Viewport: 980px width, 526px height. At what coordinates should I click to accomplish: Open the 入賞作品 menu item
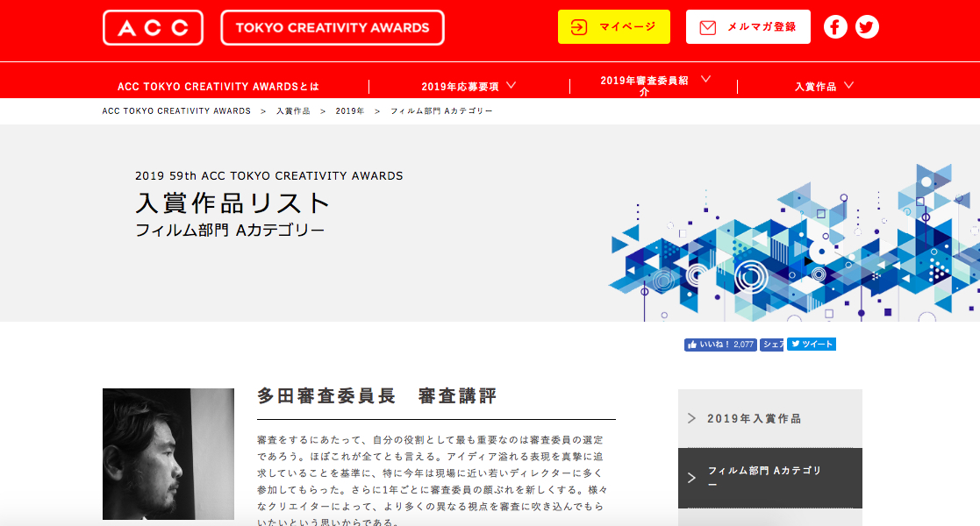[x=815, y=87]
